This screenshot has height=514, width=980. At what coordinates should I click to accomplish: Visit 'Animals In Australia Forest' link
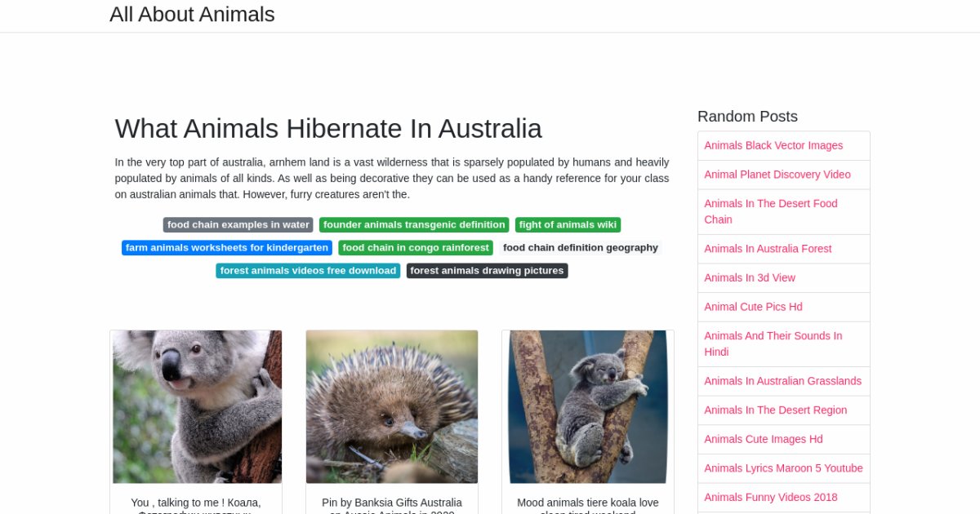point(768,249)
